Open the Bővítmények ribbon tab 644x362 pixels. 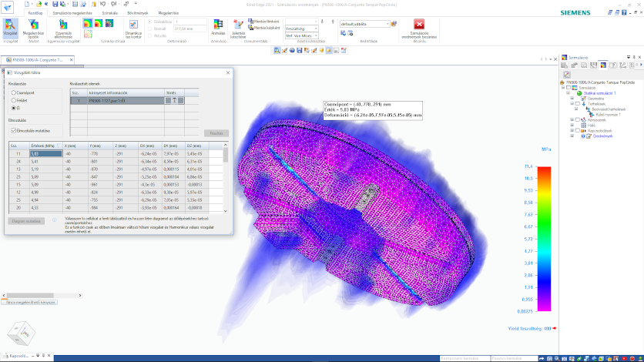138,13
